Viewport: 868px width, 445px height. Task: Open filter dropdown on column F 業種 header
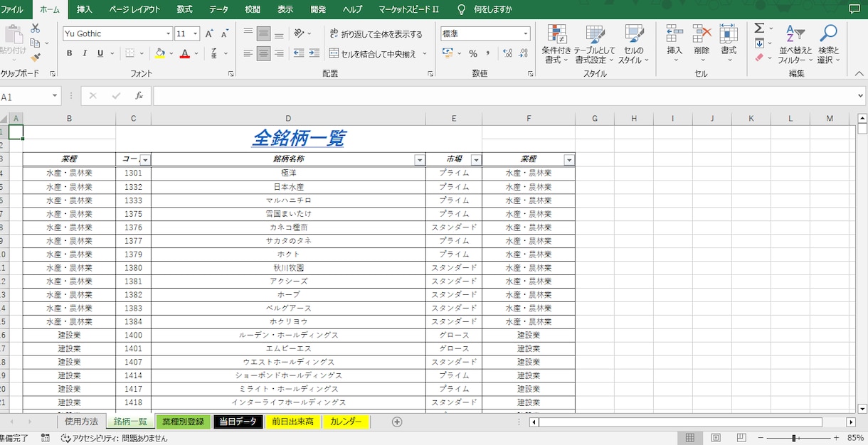click(x=568, y=160)
